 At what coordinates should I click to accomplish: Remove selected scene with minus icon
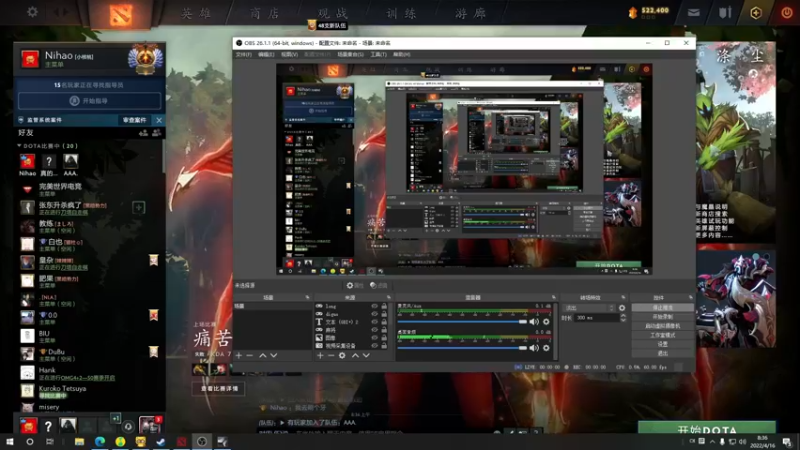point(249,355)
